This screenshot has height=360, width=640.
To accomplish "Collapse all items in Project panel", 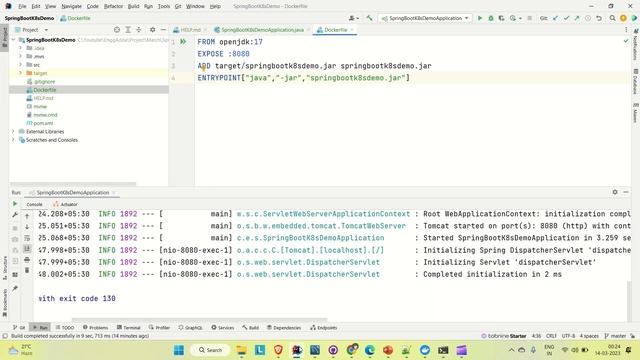I will [139, 30].
